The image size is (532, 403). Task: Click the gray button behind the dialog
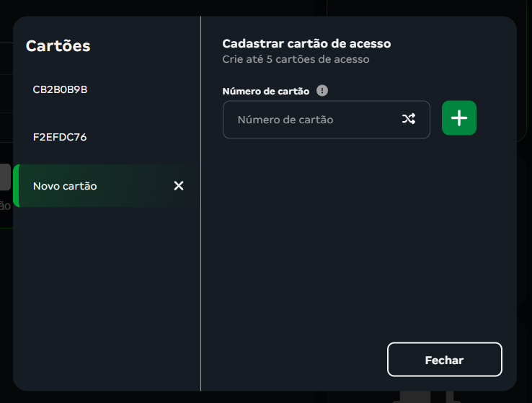point(5,177)
